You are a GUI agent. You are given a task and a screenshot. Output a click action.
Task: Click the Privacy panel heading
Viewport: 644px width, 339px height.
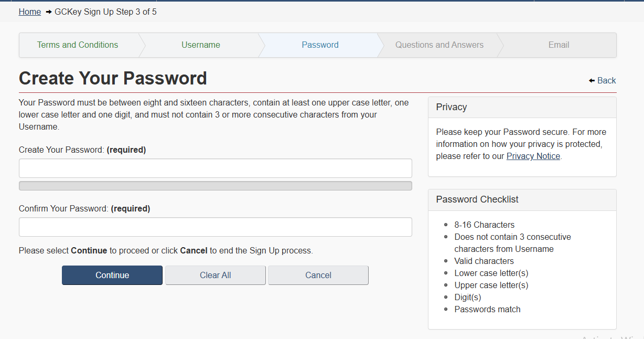[x=452, y=107]
